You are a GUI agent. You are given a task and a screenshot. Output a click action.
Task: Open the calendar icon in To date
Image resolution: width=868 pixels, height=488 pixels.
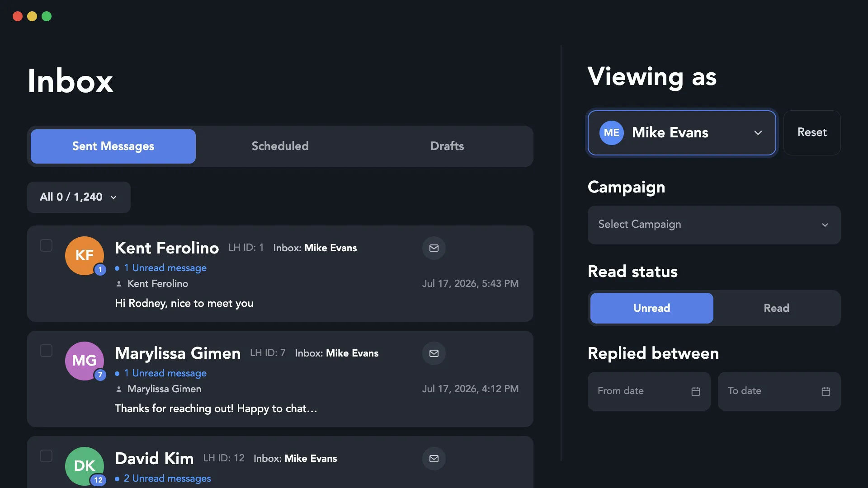pyautogui.click(x=826, y=391)
